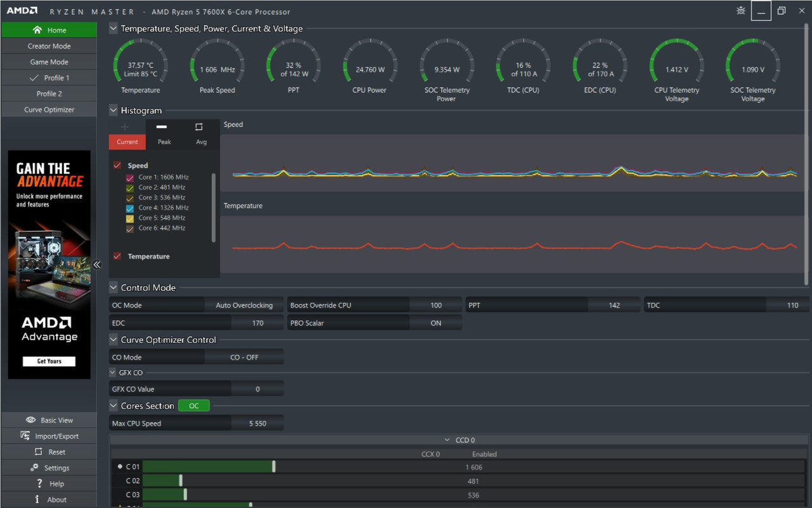This screenshot has height=508, width=812.
Task: Collapse the CCD 0 panel
Action: click(x=448, y=440)
